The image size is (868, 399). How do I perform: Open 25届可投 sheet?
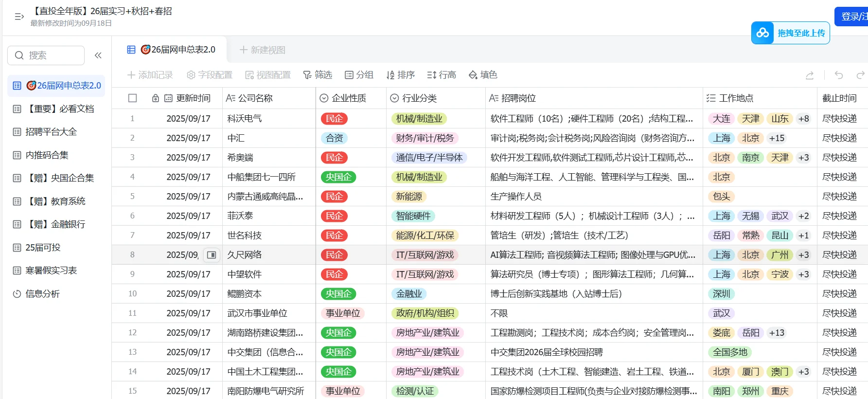(56, 248)
